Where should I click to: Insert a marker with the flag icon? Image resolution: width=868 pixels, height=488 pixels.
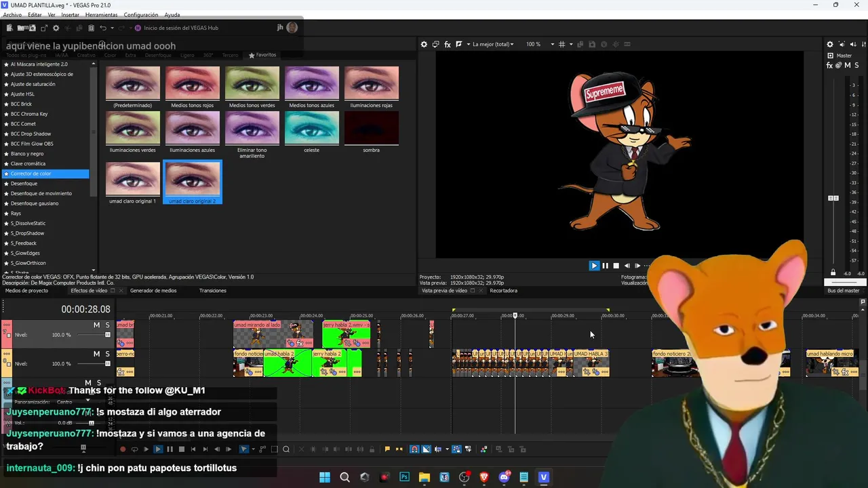pos(387,449)
